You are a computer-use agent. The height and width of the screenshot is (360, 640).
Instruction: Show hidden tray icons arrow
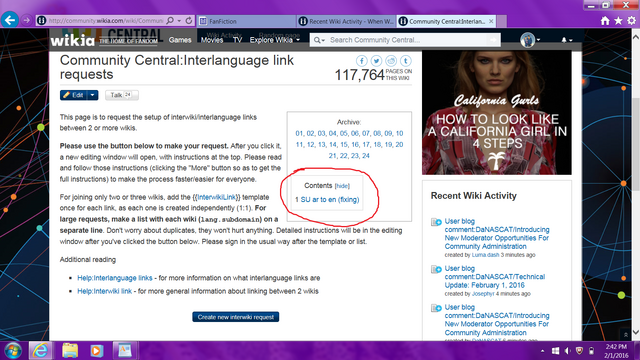coord(542,351)
